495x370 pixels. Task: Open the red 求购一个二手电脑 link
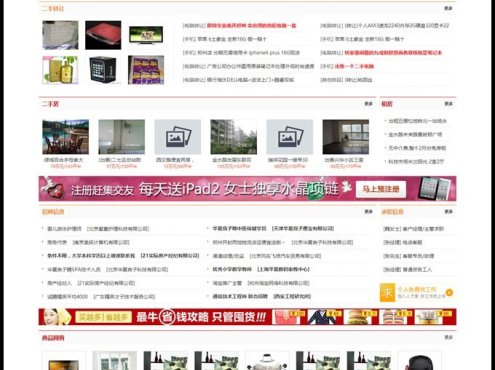(x=354, y=66)
